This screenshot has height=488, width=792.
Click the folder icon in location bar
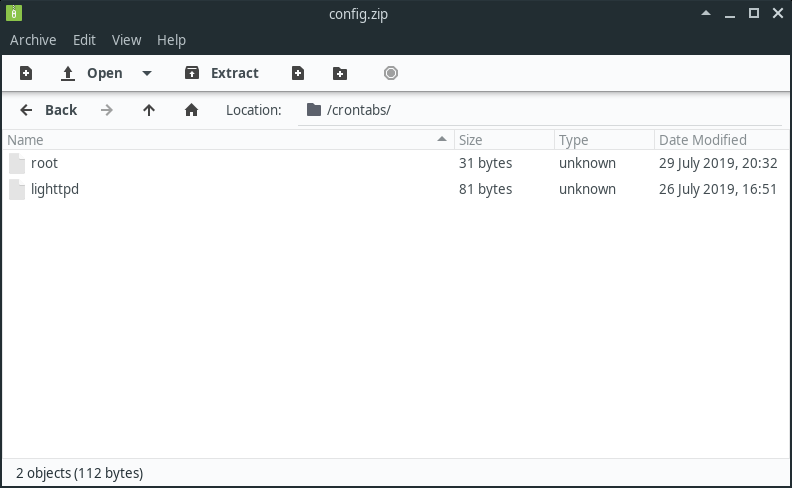pyautogui.click(x=314, y=110)
